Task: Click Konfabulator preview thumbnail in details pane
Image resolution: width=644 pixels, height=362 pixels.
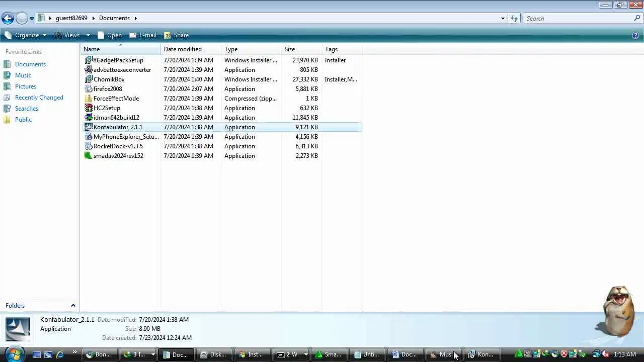Action: click(x=18, y=329)
